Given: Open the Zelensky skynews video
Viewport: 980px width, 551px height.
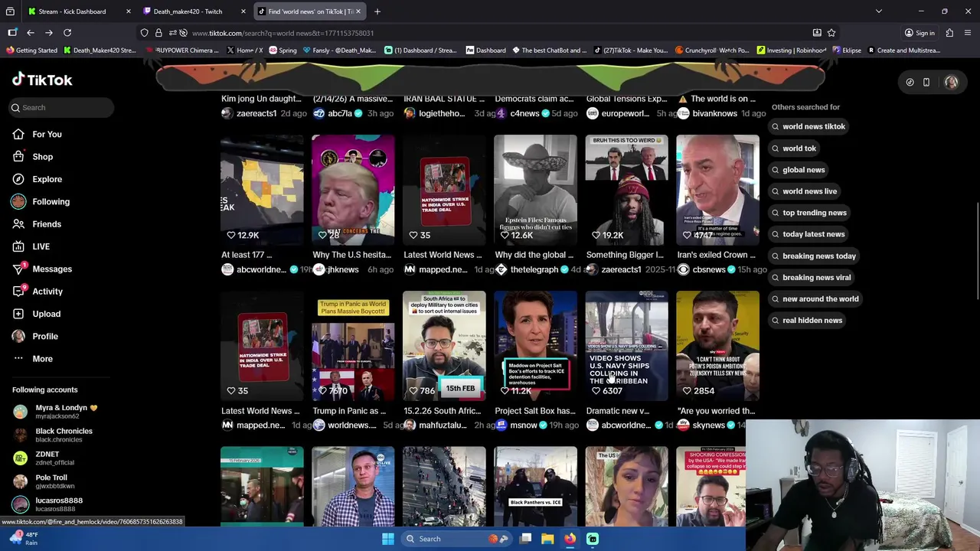Looking at the screenshot, I should (717, 346).
